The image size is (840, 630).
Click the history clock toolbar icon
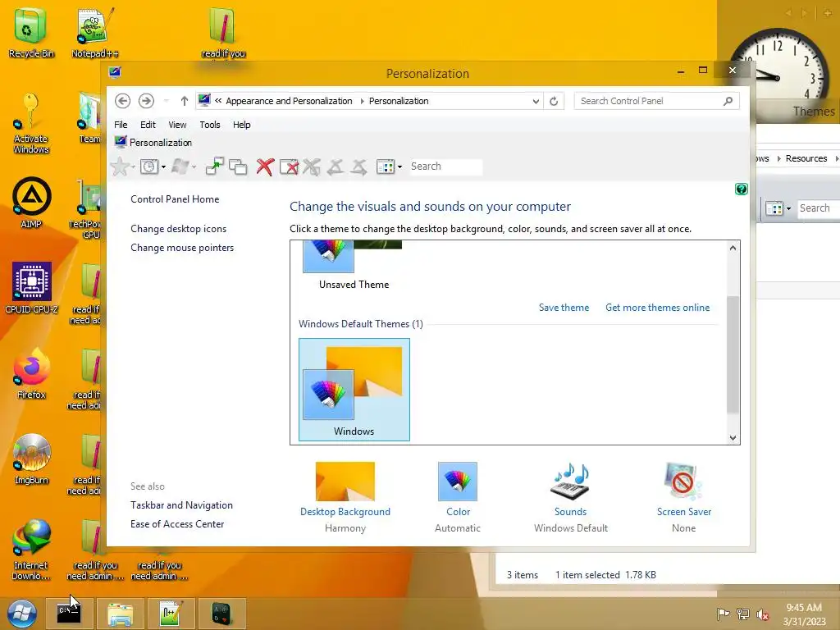click(149, 167)
